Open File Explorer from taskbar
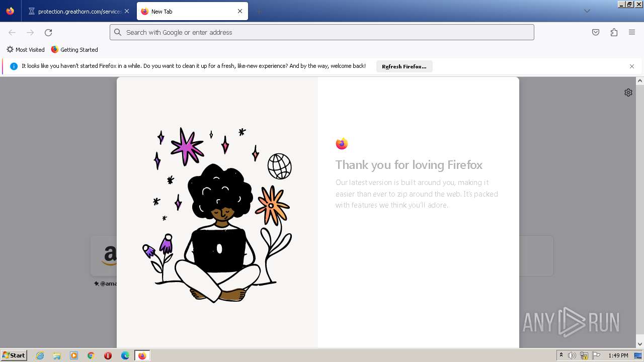 click(57, 355)
